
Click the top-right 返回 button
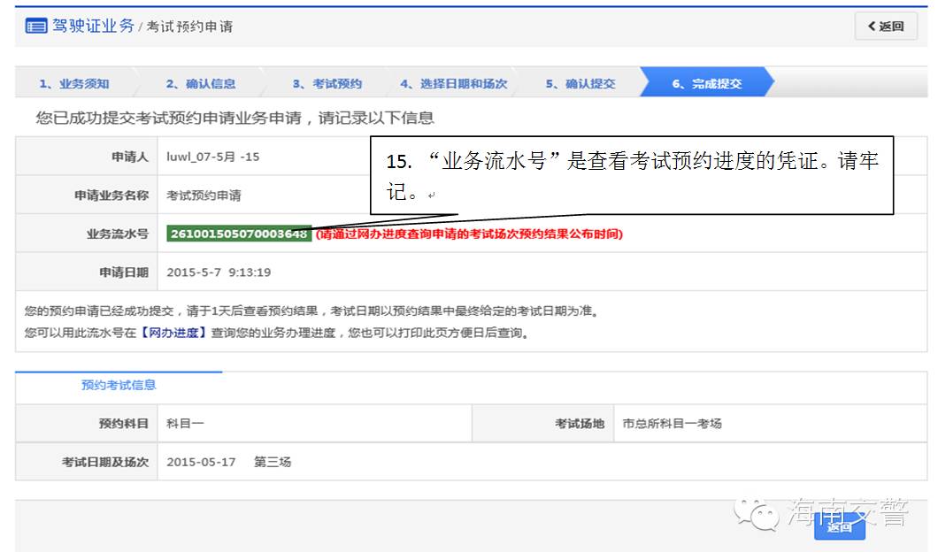[885, 27]
